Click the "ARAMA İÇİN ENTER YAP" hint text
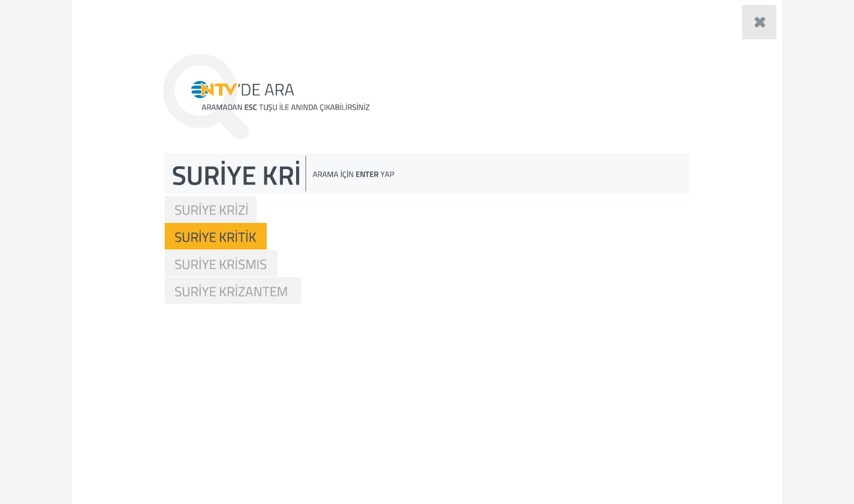The image size is (854, 504). 353,174
